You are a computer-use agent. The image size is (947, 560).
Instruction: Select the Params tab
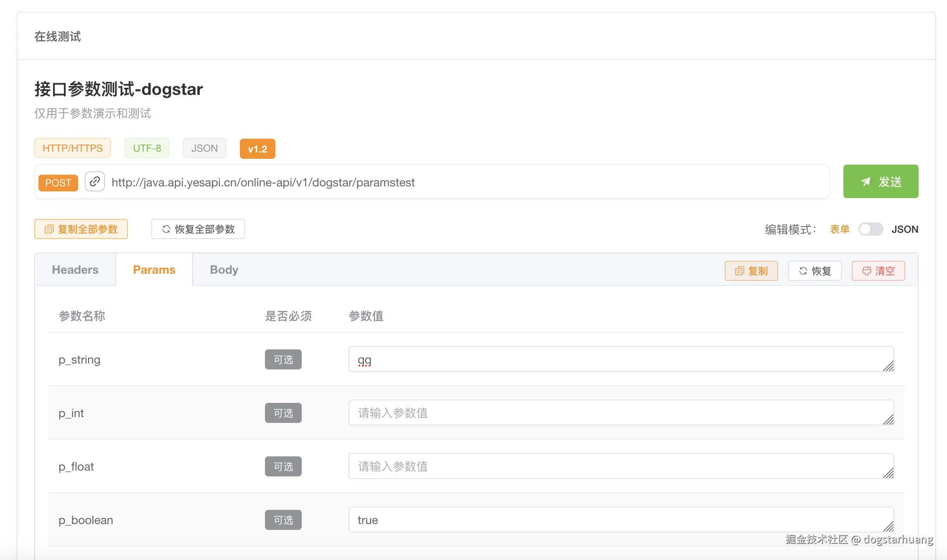click(154, 270)
